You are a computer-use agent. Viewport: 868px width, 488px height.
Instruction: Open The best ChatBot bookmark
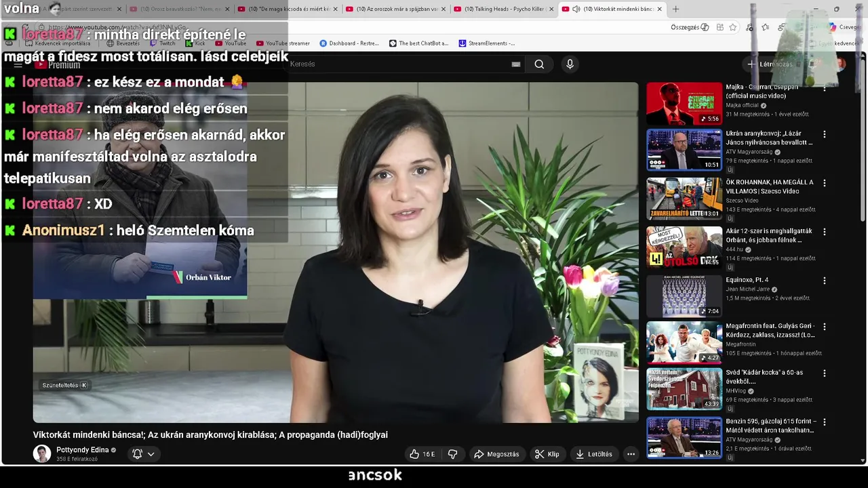pyautogui.click(x=418, y=43)
